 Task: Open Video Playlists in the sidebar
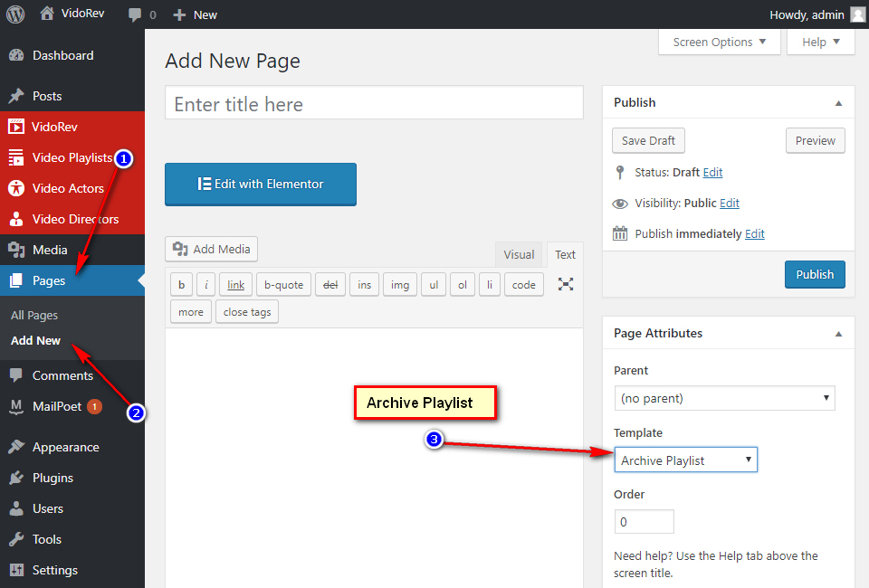[x=72, y=157]
